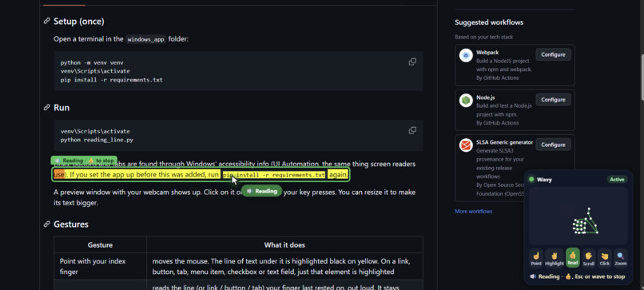Click the anchor link icon beside Setup (once)
644x290 pixels.
(47, 21)
